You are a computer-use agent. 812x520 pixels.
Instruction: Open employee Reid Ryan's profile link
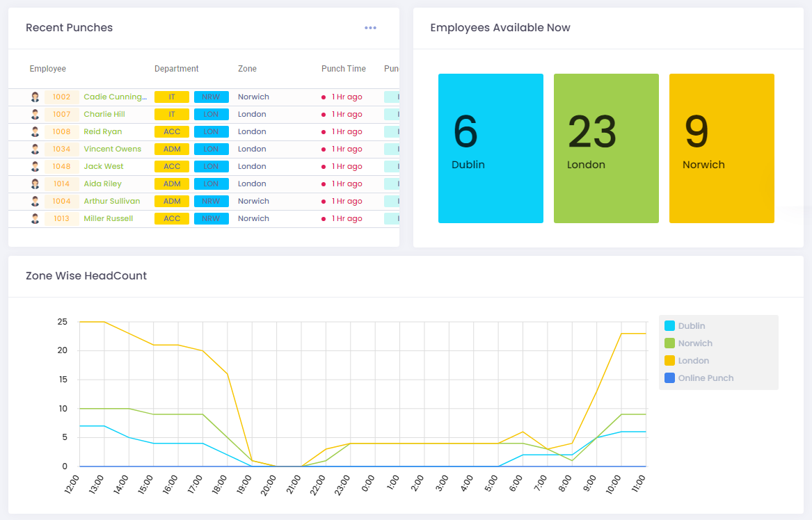click(102, 131)
